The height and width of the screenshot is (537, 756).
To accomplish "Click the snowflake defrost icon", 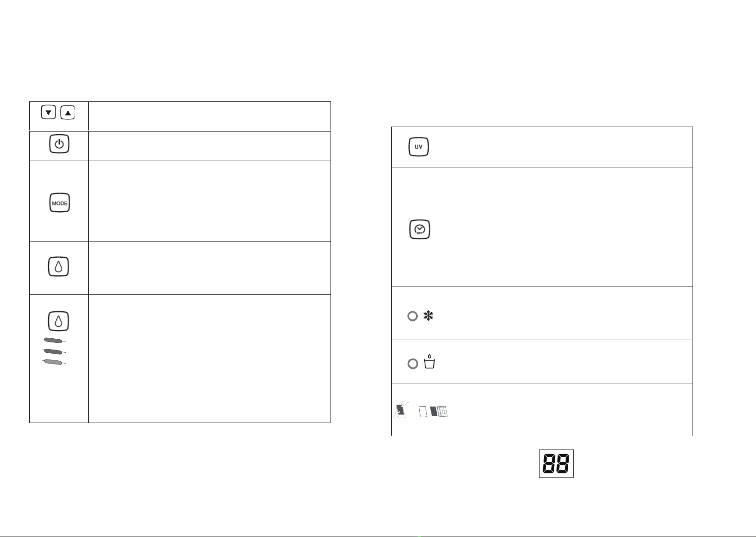I will 428,316.
